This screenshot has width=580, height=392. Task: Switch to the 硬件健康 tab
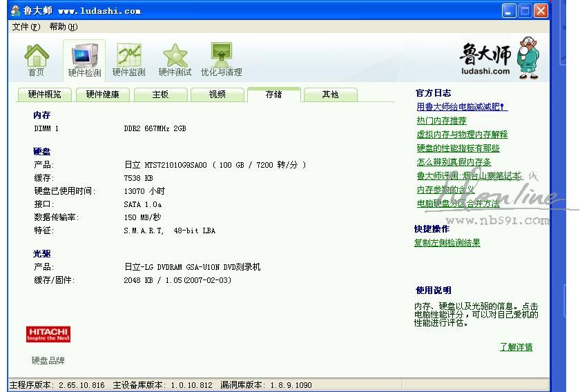pos(102,95)
